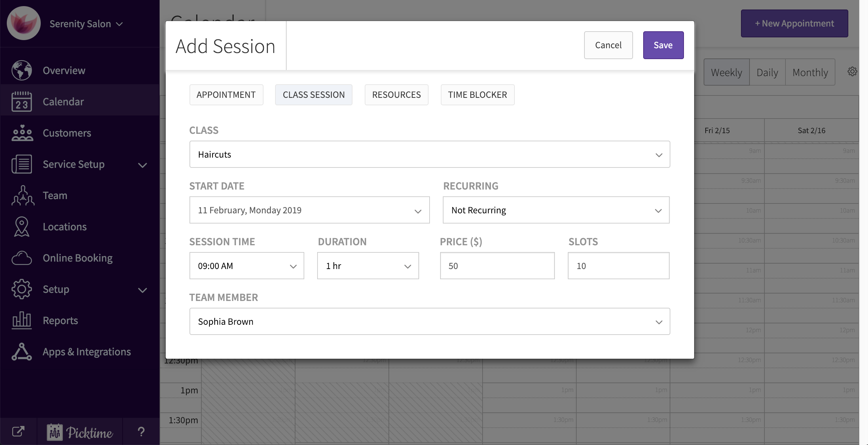Image resolution: width=868 pixels, height=445 pixels.
Task: Expand the Recurring dropdown
Action: click(x=556, y=210)
